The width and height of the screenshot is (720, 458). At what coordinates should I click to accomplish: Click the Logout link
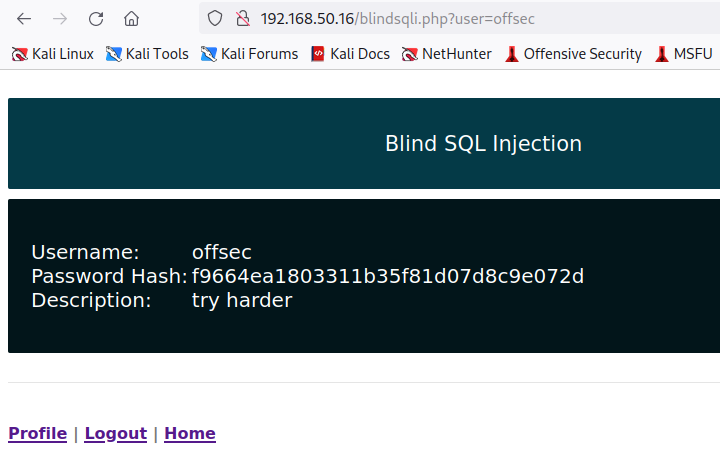(115, 434)
